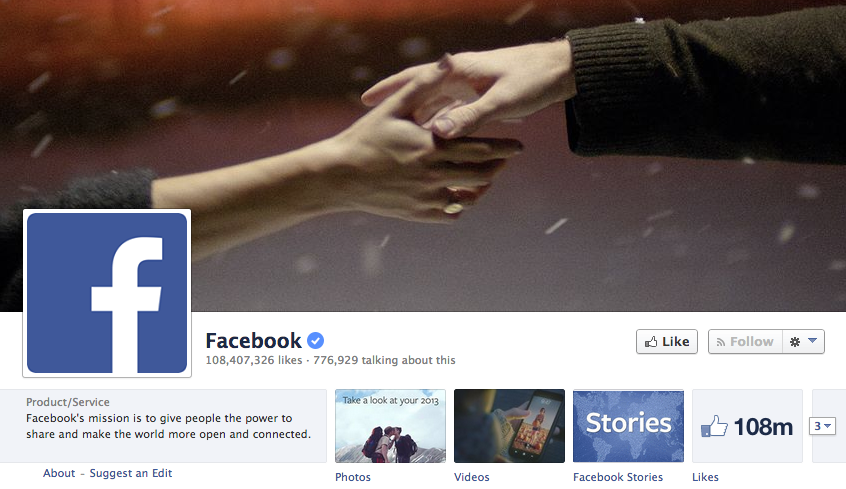Viewport: 846px width, 489px height.
Task: Click the RSS icon on Follow button
Action: pos(721,342)
